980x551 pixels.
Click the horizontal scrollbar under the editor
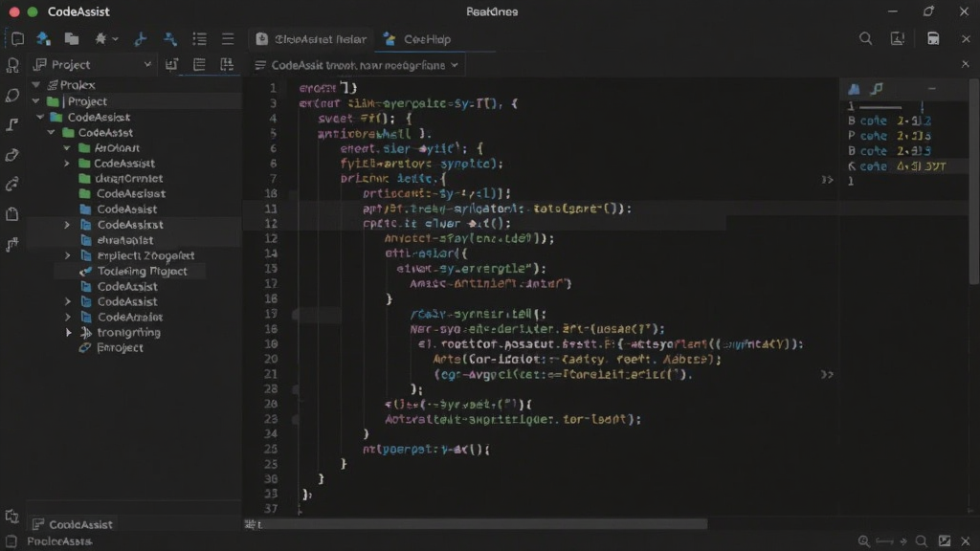pos(484,524)
